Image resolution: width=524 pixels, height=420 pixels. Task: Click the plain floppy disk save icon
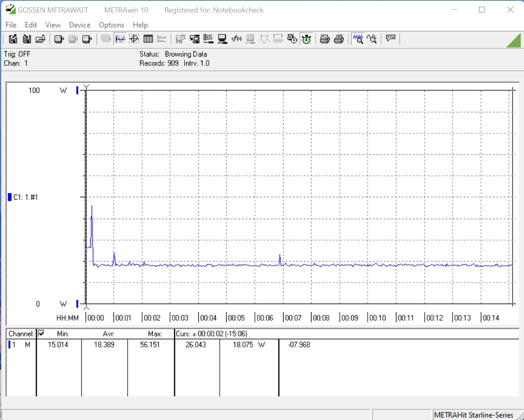(x=27, y=39)
